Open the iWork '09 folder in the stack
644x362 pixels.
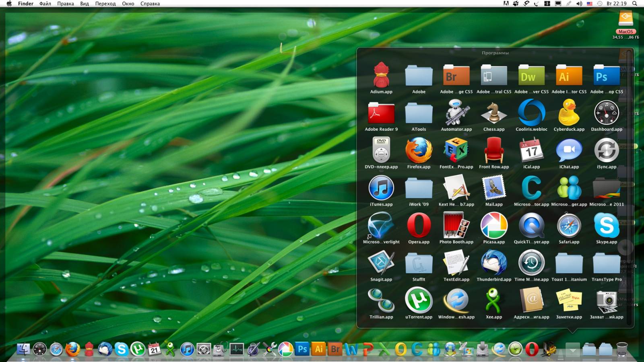[419, 188]
